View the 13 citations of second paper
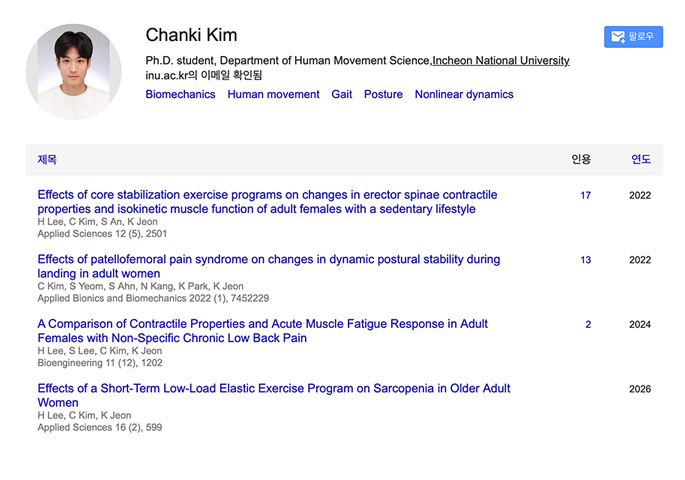Screen dimensions: 685x480 tap(585, 260)
